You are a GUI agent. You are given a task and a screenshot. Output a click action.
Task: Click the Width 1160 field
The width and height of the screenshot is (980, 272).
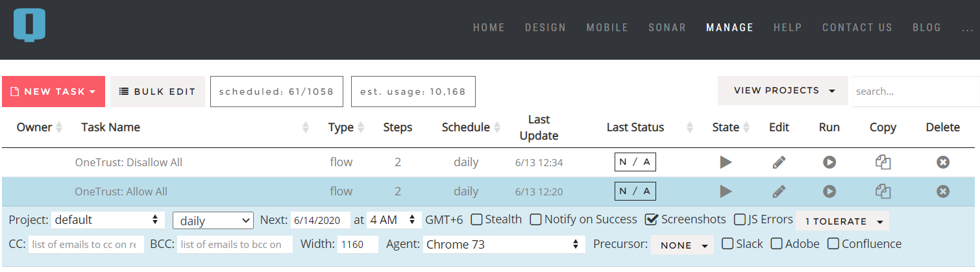358,245
